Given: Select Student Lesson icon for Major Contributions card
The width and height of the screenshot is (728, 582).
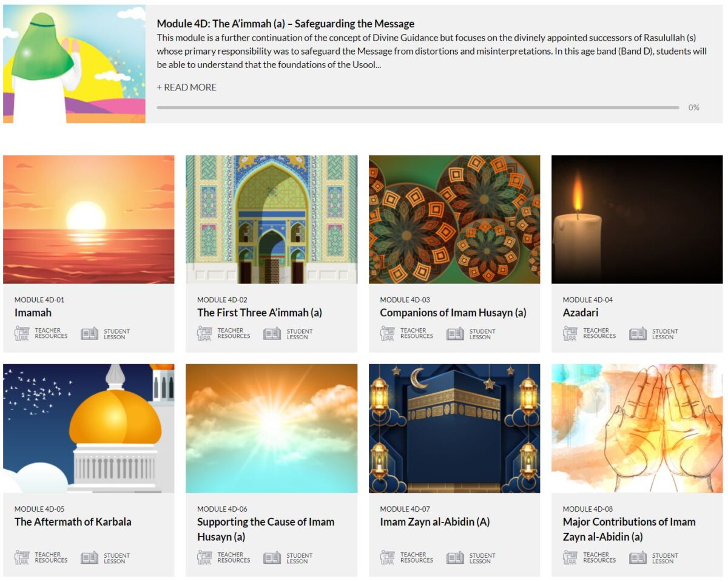Looking at the screenshot, I should 638,558.
